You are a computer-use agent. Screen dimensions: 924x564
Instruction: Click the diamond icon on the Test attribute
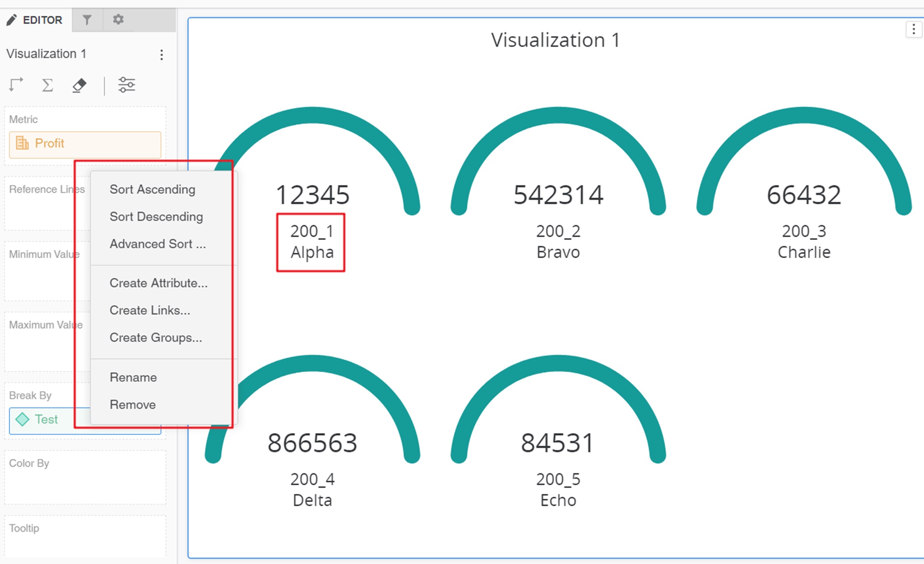(x=22, y=420)
